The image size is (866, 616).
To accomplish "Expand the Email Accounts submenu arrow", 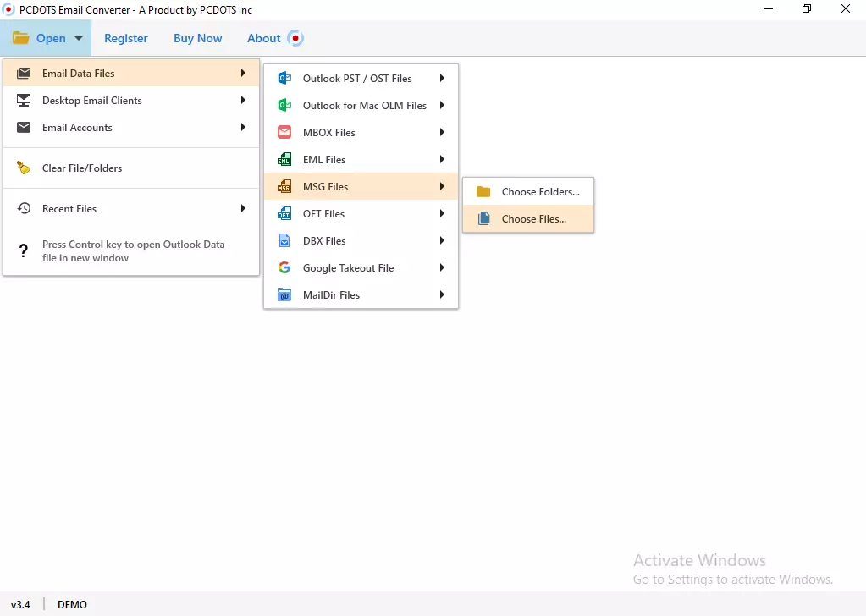I will (243, 127).
